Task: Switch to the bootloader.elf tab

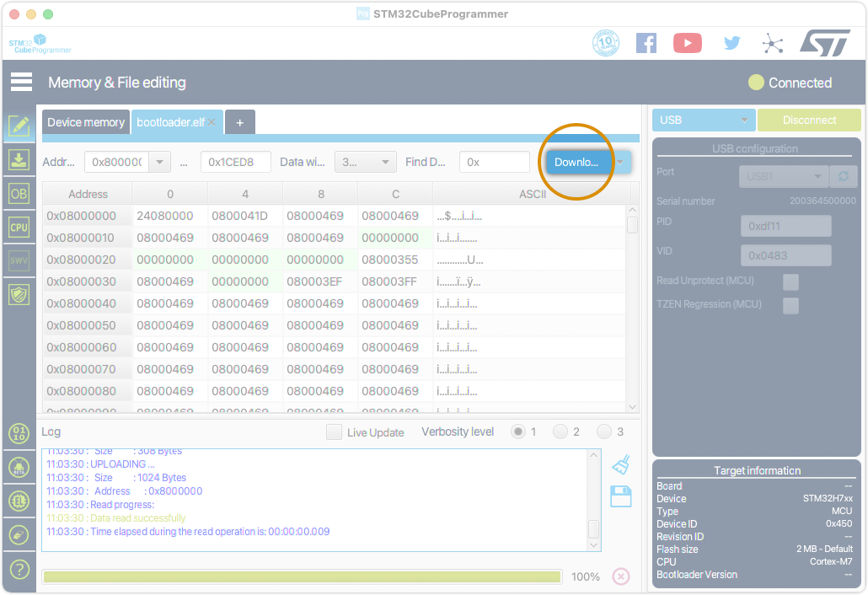Action: pos(170,121)
